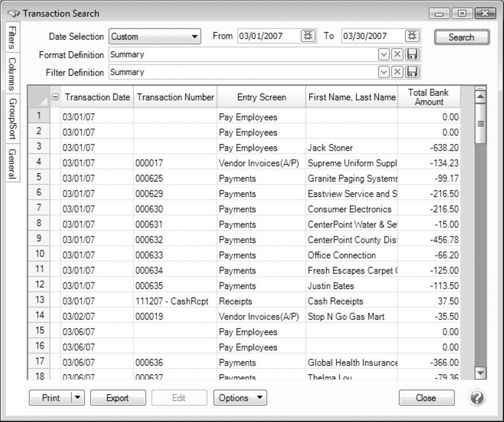This screenshot has height=422, width=504.
Task: Click the Export button
Action: pos(117,398)
